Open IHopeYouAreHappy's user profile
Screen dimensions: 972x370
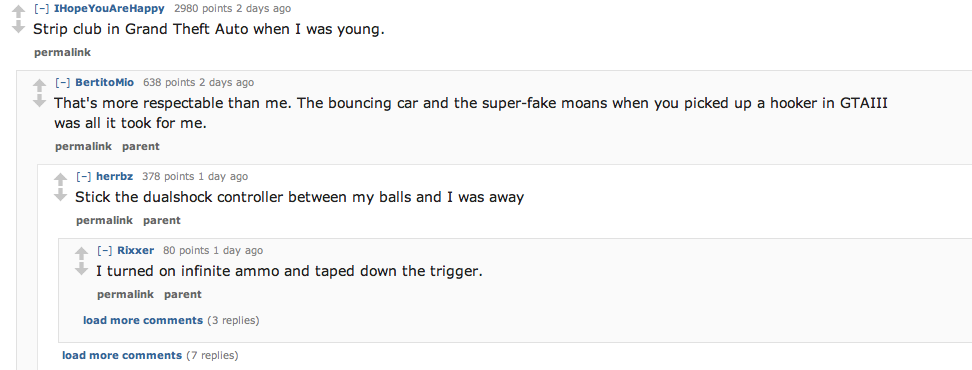[x=109, y=9]
